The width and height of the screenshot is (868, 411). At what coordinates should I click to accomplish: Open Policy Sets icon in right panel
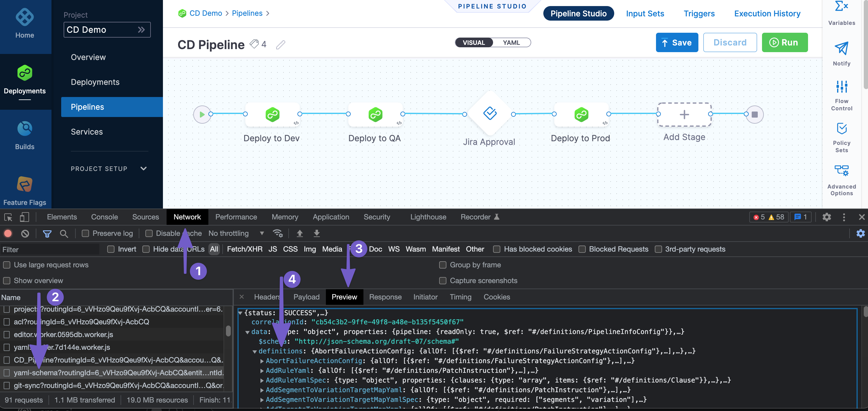pos(841,129)
